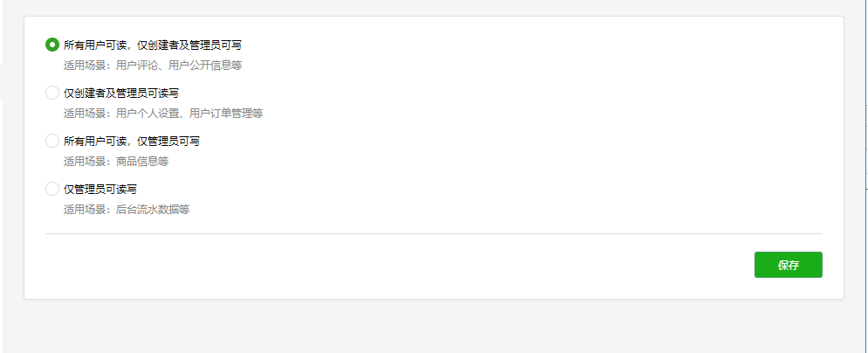The height and width of the screenshot is (353, 868).
Task: Click the gray background below the card
Action: pyautogui.click(x=437, y=328)
